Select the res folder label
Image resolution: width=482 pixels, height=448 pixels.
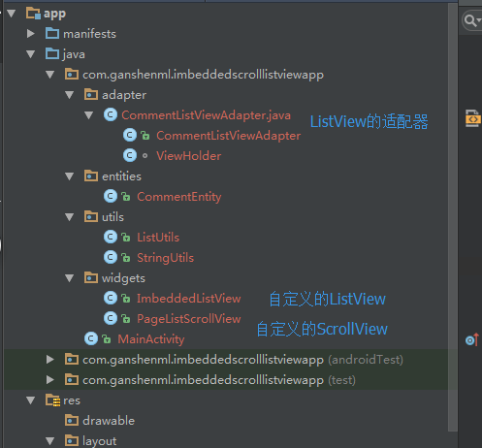click(x=72, y=400)
